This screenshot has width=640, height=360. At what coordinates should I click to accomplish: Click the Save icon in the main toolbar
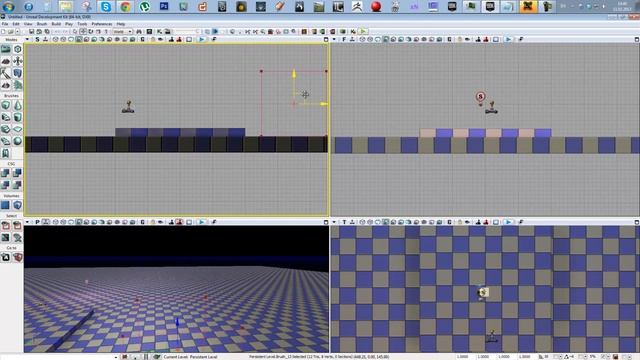tap(31, 31)
